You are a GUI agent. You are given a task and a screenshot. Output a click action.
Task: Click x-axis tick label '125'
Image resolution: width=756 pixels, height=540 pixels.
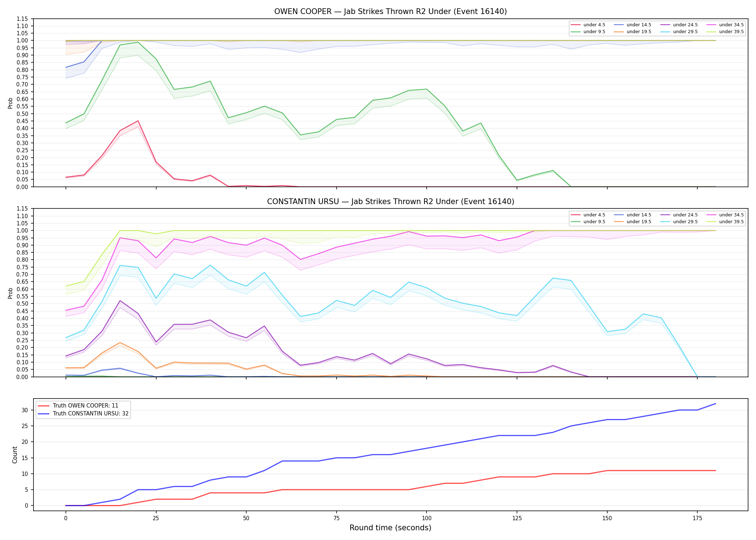click(517, 518)
